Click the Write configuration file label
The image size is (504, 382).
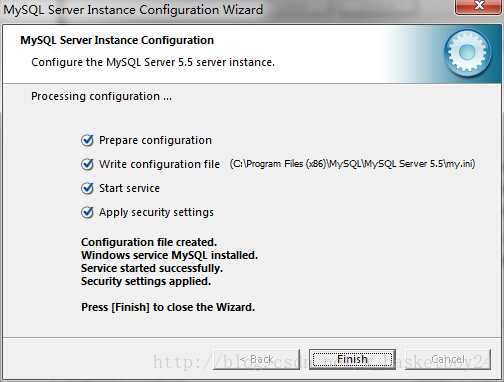click(x=159, y=164)
